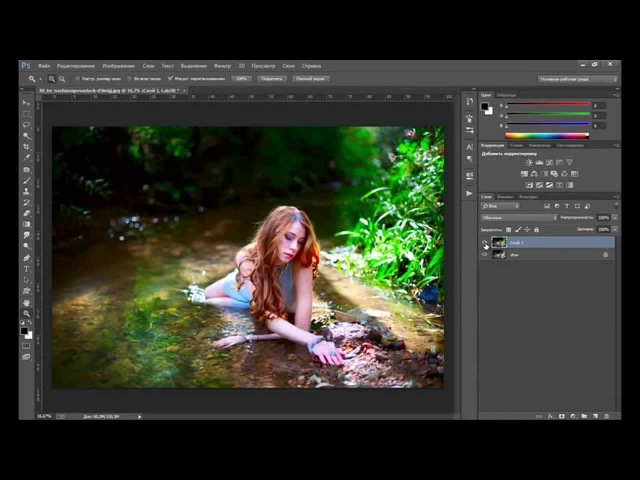This screenshot has height=480, width=640.
Task: Toggle visibility of the Фон layer
Action: click(x=485, y=255)
